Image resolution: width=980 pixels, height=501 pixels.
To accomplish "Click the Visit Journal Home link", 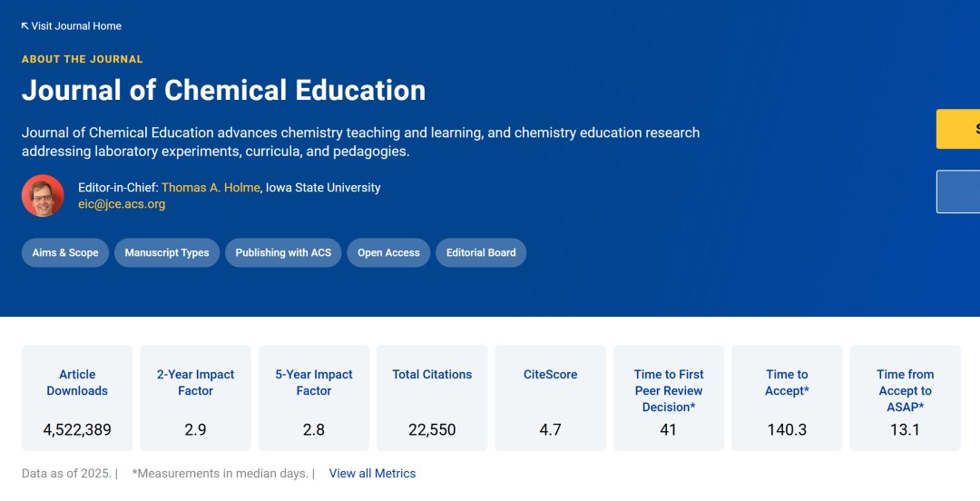I will (72, 26).
